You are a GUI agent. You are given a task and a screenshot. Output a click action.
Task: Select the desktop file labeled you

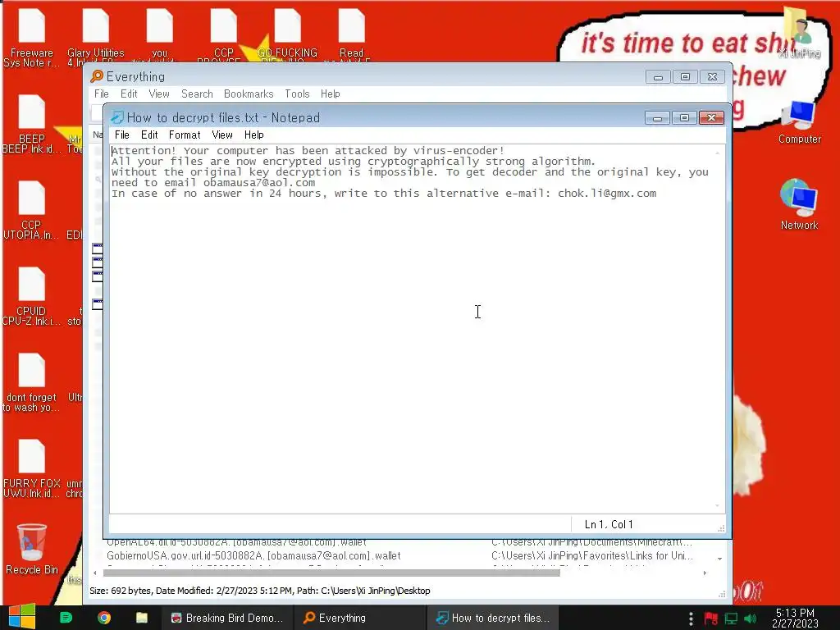[x=160, y=34]
